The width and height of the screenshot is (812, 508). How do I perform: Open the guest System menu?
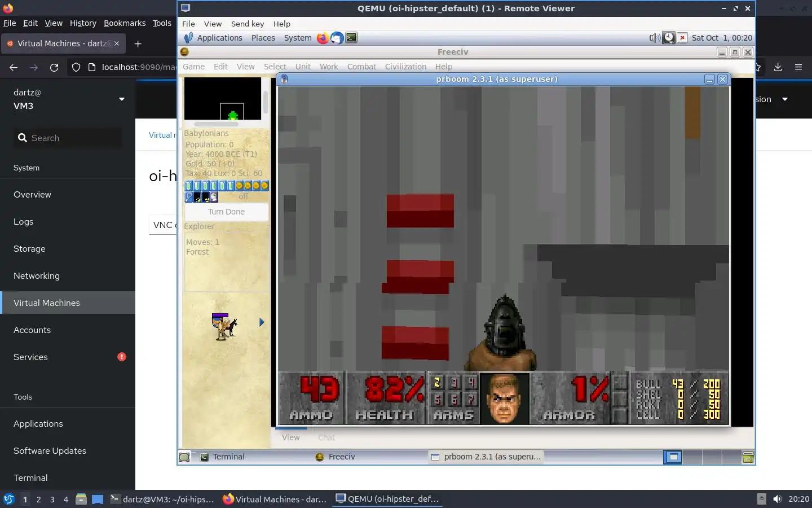298,38
